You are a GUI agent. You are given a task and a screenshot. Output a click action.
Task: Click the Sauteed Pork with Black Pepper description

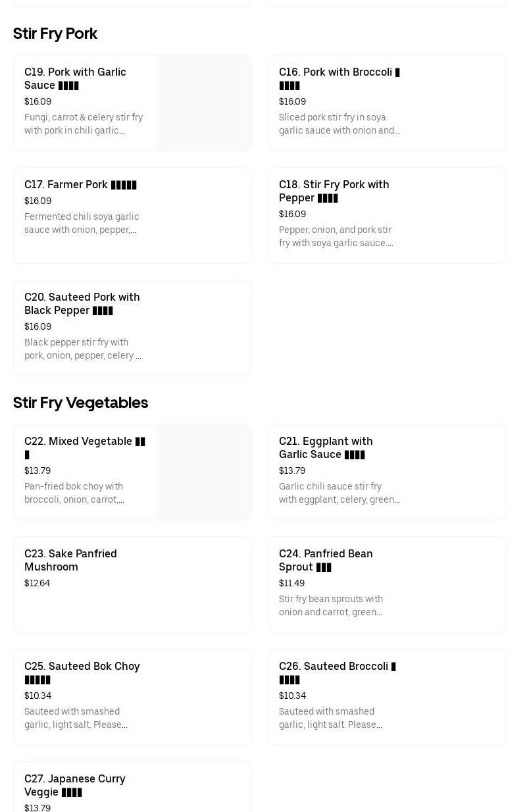coord(82,349)
